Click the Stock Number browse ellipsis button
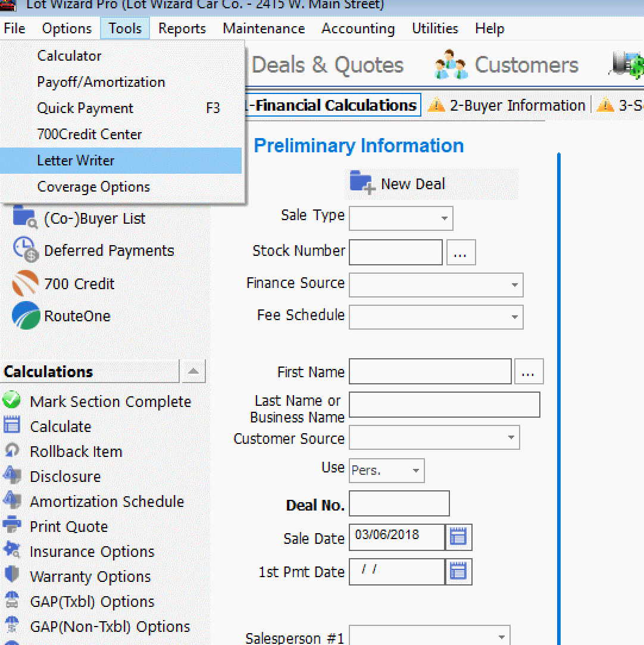The width and height of the screenshot is (644, 645). (x=461, y=253)
